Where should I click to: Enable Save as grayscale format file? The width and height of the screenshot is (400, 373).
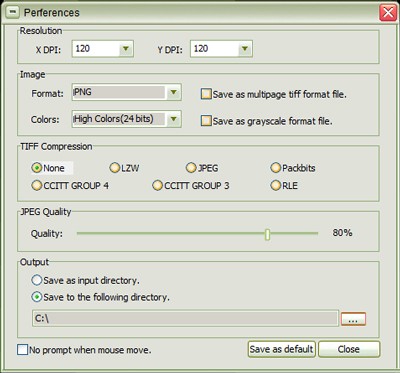pyautogui.click(x=206, y=121)
